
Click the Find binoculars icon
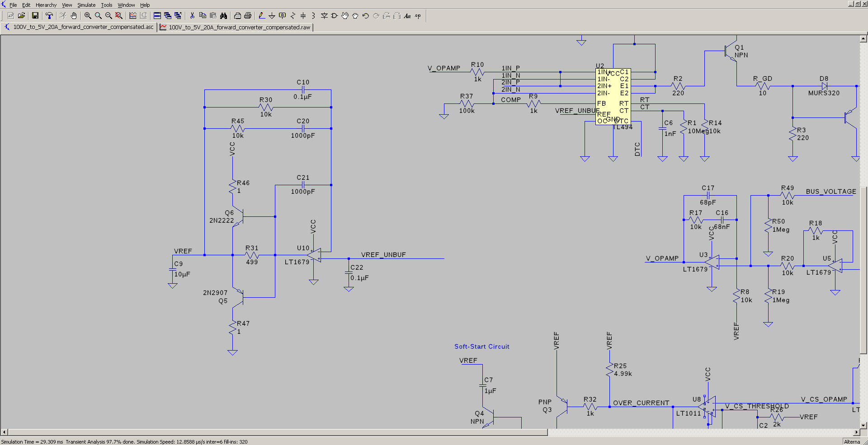(223, 16)
